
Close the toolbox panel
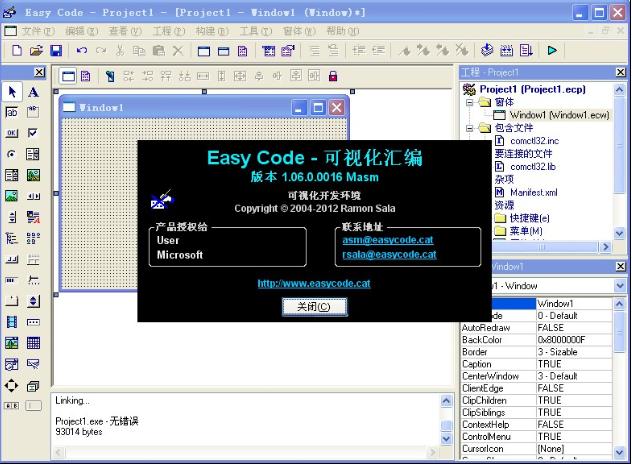39,72
